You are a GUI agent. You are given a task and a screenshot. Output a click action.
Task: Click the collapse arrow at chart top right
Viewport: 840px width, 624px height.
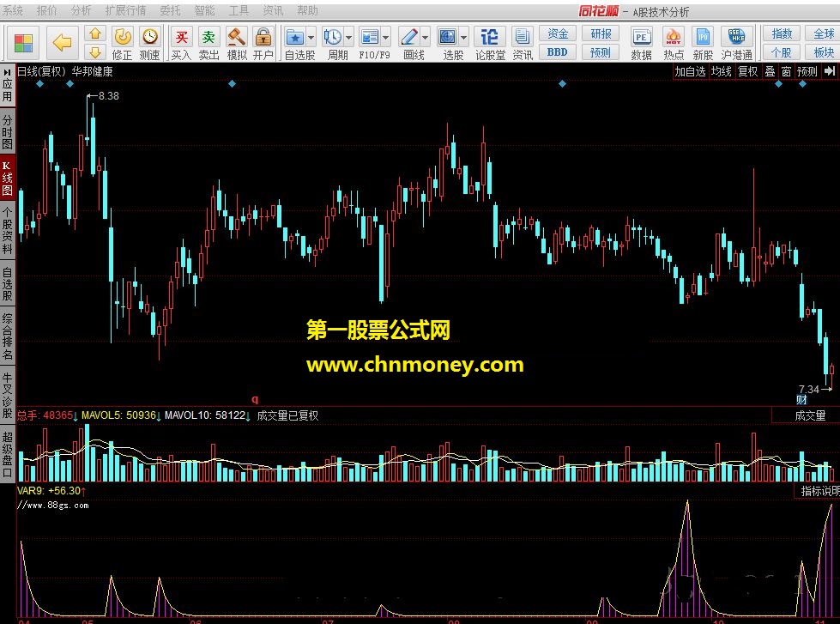coord(830,71)
